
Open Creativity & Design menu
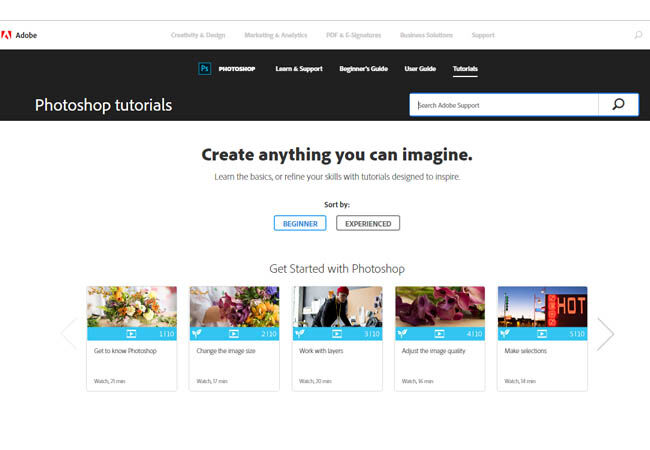point(198,35)
